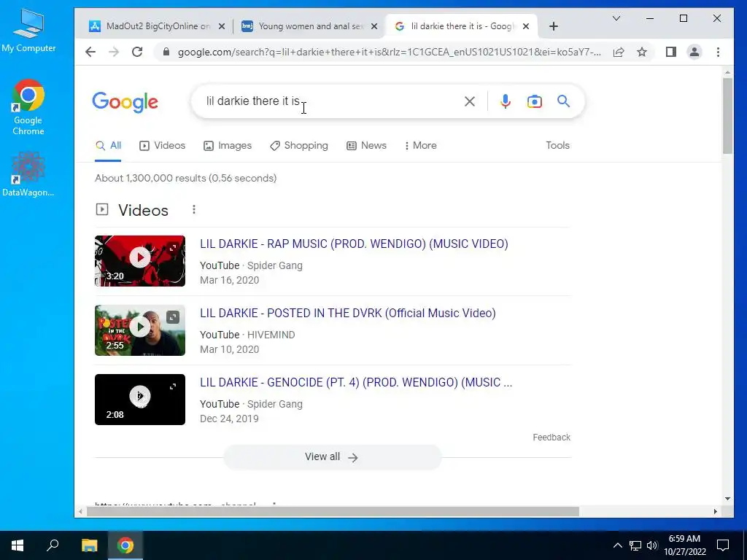
Task: Click the scroll right arrow
Action: click(x=715, y=511)
